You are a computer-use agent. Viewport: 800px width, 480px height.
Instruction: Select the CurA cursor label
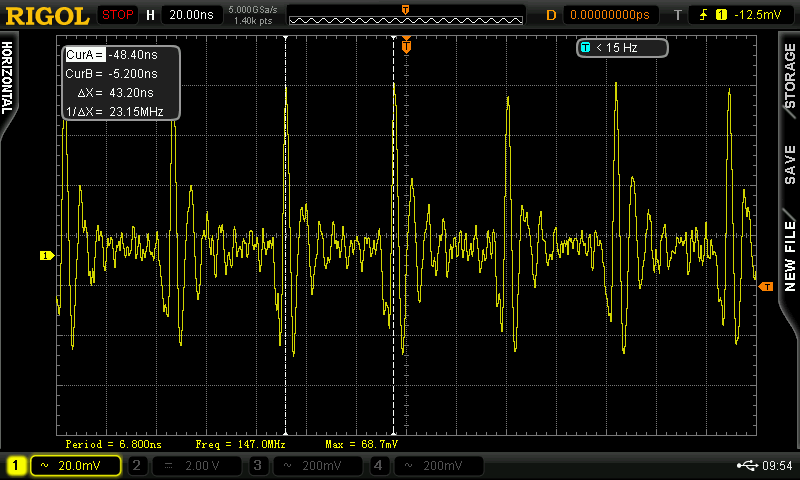(x=85, y=55)
